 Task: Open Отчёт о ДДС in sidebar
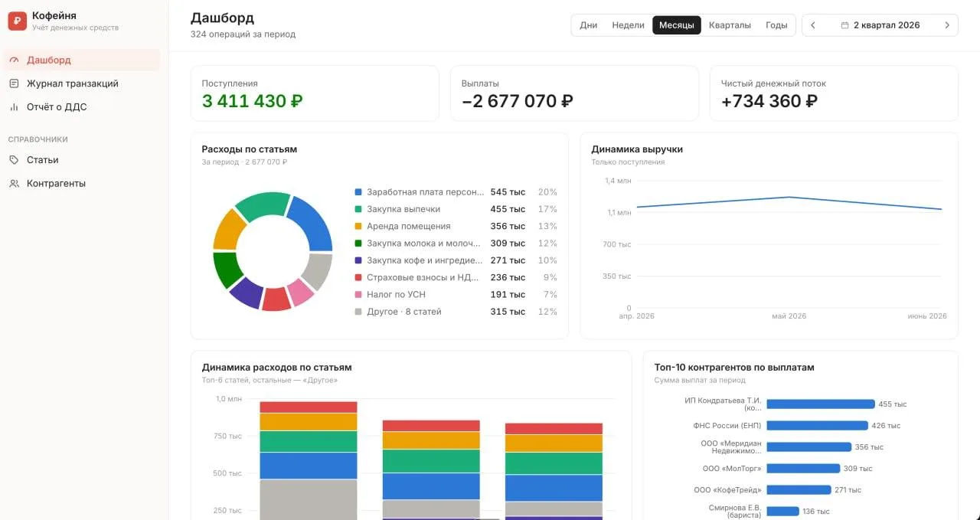[x=82, y=107]
